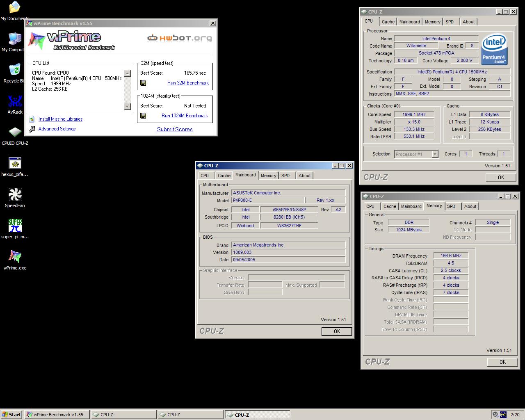
Task: Close the wPrime Benchmark window
Action: 212,23
